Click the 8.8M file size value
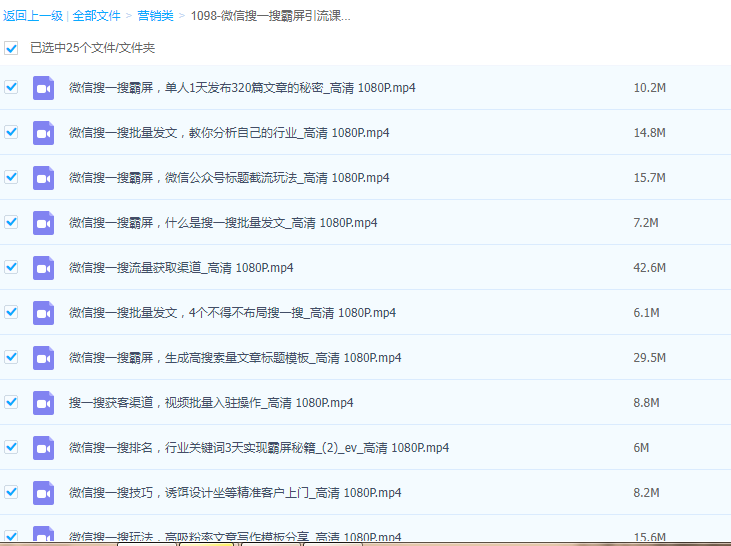This screenshot has width=731, height=546. (x=646, y=403)
